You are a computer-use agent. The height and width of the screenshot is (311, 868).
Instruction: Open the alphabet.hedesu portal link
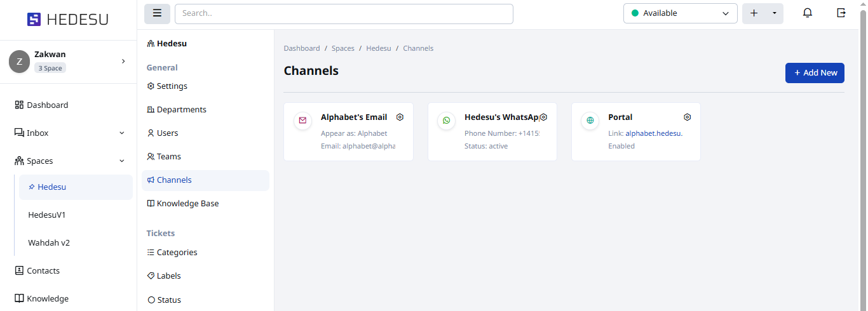click(x=653, y=133)
